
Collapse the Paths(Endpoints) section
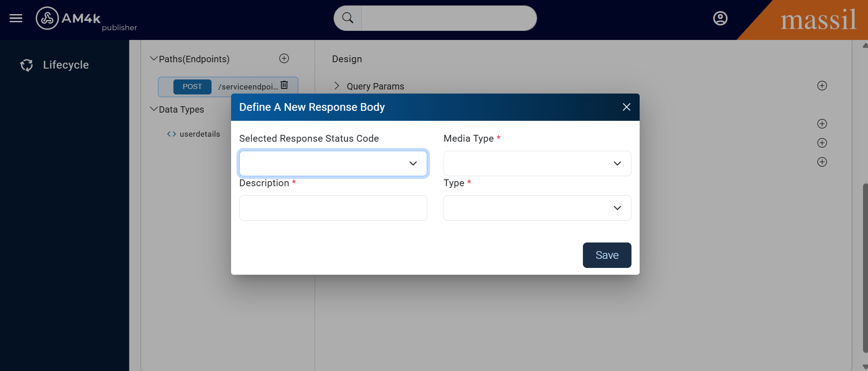[154, 59]
